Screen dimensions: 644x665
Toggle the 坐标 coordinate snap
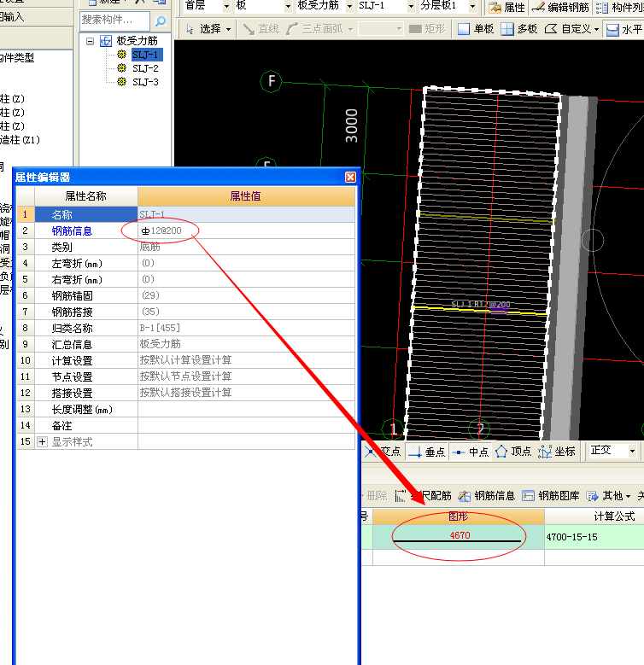[x=557, y=452]
